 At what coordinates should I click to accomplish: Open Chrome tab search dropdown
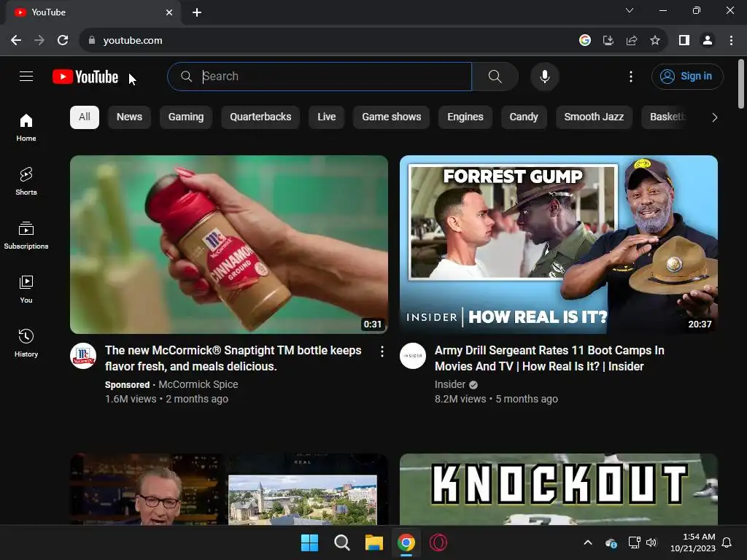coord(630,10)
